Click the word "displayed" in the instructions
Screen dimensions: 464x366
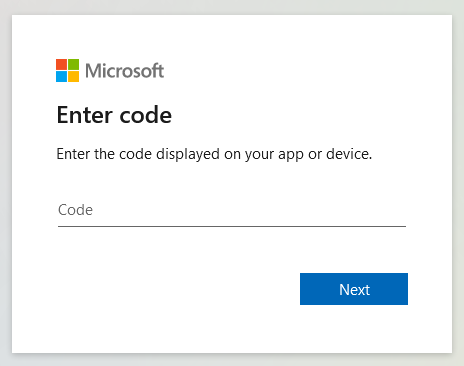(x=188, y=154)
